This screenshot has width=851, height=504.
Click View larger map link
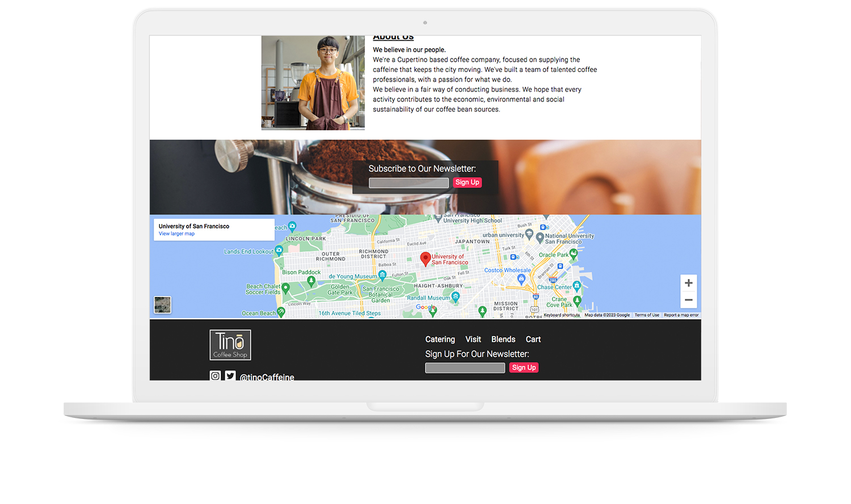click(x=176, y=234)
